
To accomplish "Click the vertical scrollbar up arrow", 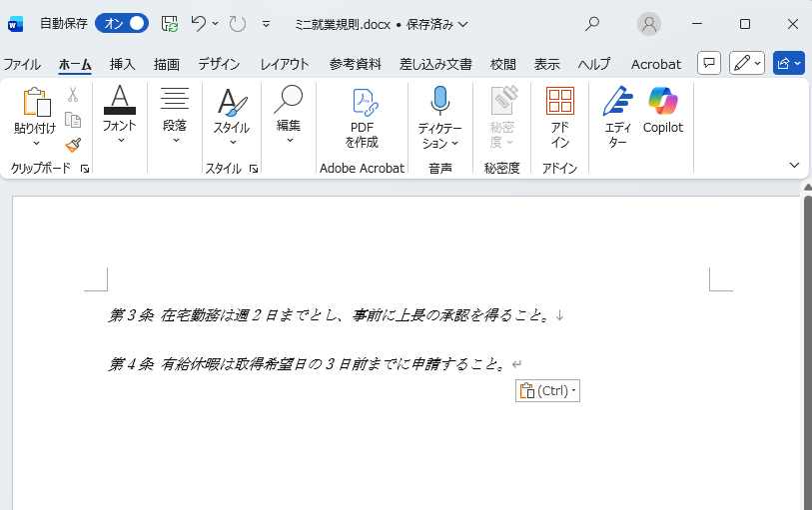I will pos(808,187).
